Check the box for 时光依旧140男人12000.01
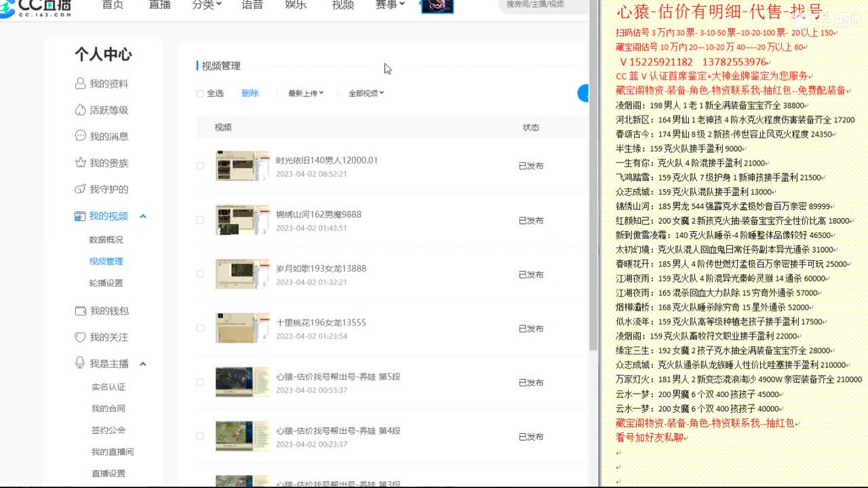 (x=200, y=165)
